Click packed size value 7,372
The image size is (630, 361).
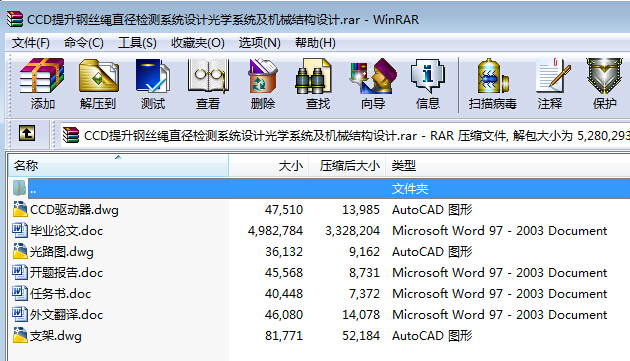pyautogui.click(x=364, y=293)
